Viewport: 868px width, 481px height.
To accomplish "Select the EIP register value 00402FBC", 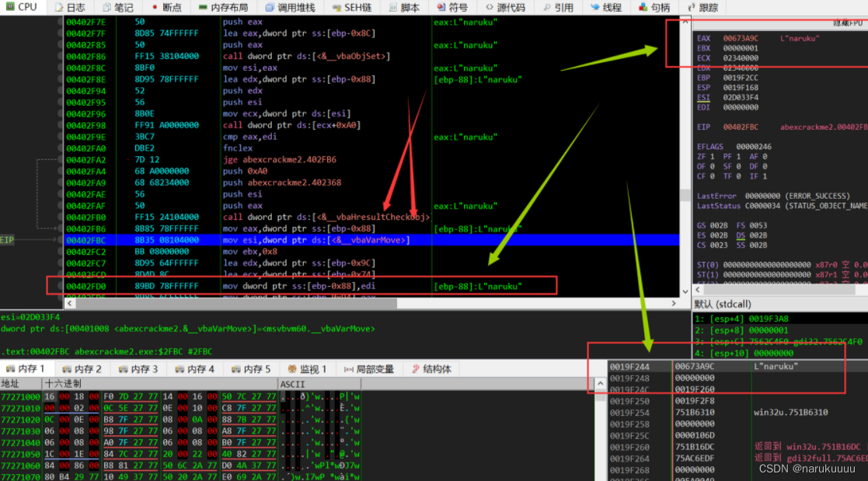I will (741, 127).
